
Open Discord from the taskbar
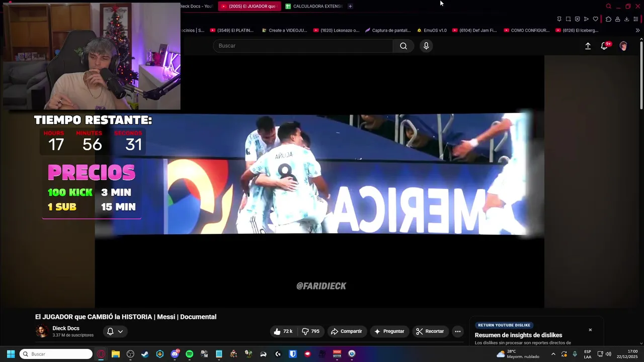(x=175, y=354)
